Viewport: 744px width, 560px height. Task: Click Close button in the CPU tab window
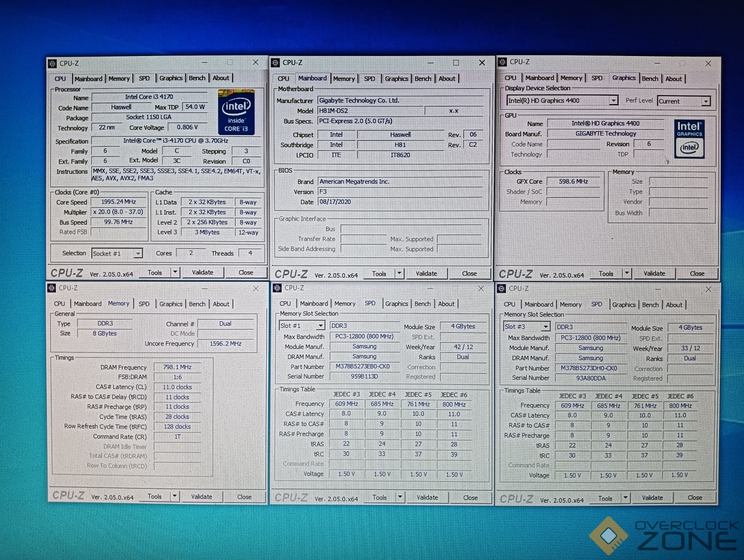coord(246,273)
